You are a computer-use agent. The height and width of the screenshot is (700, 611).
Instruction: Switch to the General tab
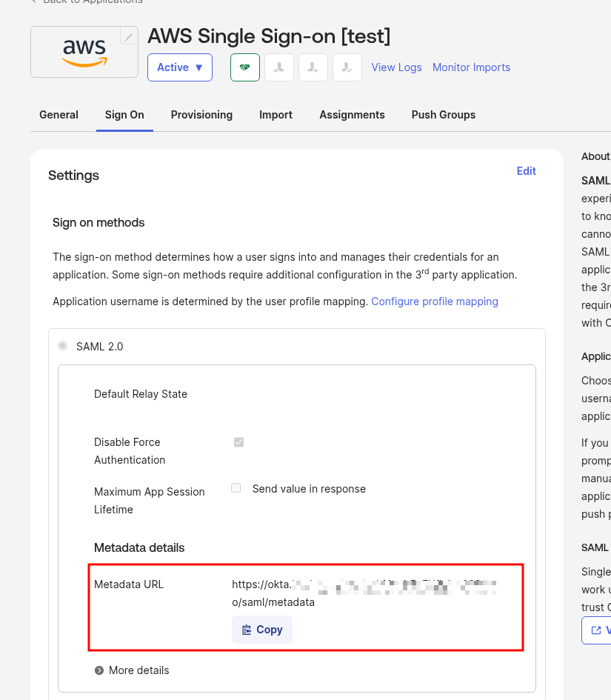click(59, 115)
